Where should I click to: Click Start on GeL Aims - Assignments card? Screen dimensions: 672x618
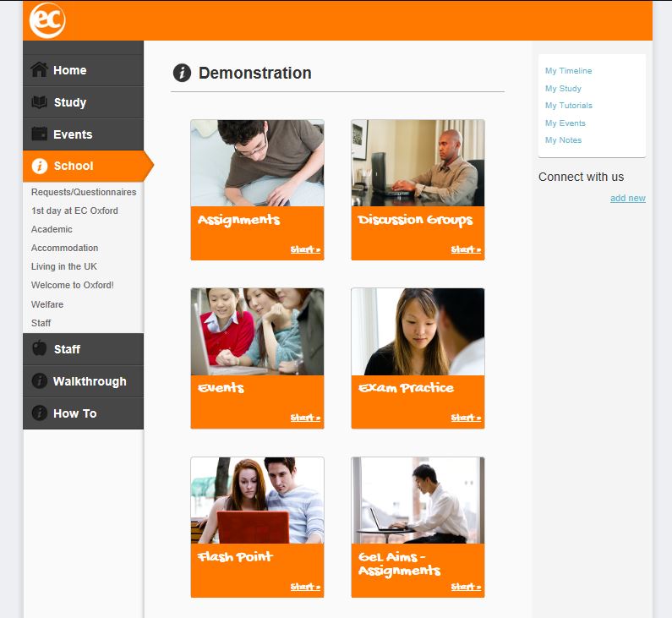(x=466, y=587)
